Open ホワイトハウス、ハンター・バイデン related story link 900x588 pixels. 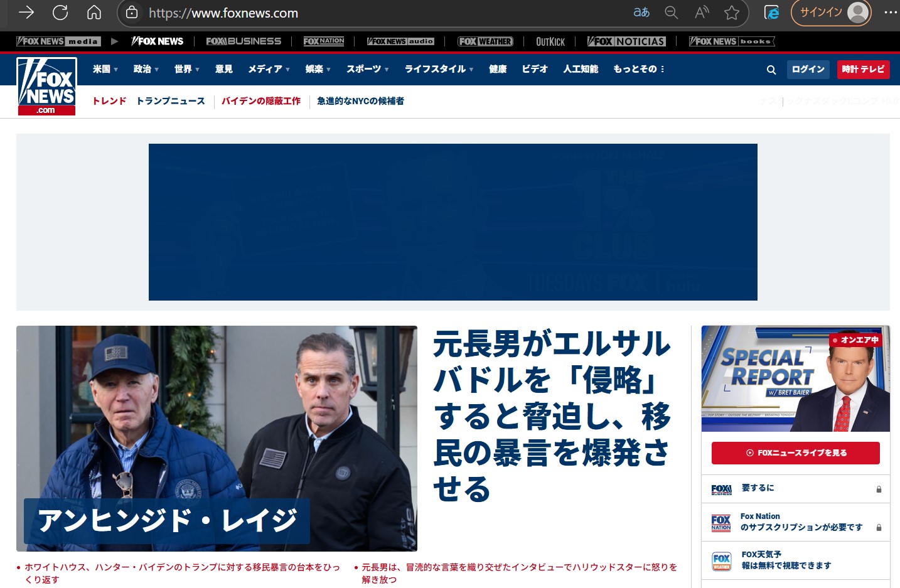[x=182, y=573]
